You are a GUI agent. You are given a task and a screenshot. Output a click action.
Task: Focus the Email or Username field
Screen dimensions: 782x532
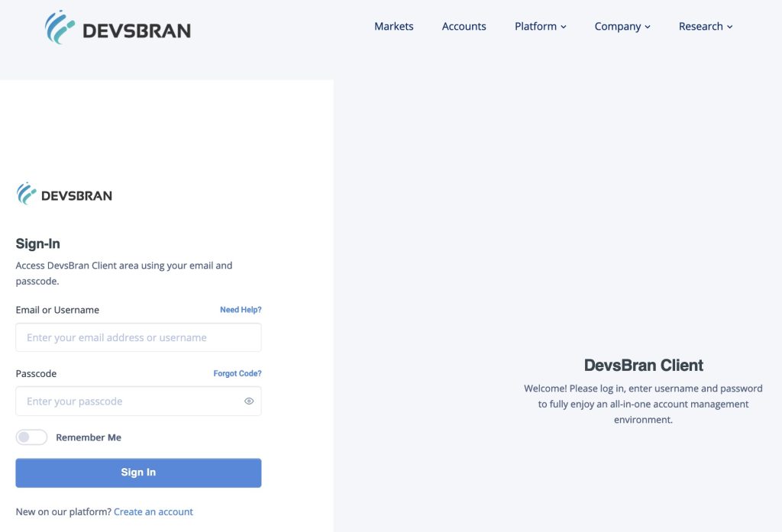[139, 337]
